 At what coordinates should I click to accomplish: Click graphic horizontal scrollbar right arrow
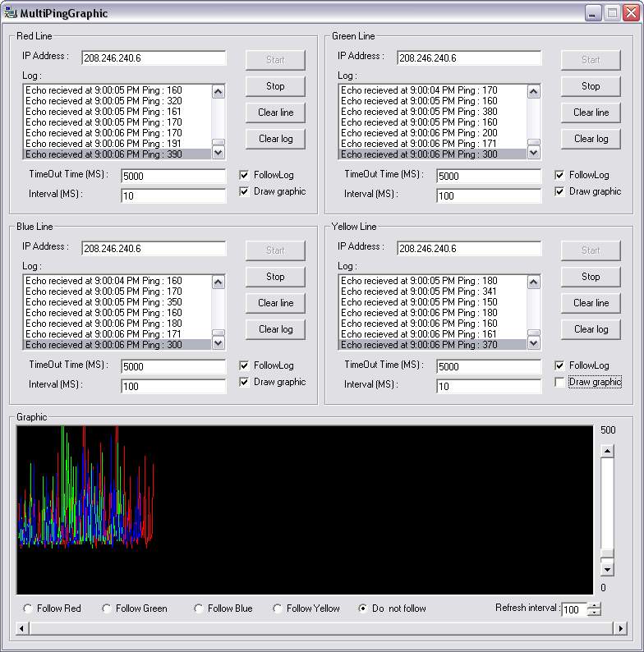tap(620, 628)
